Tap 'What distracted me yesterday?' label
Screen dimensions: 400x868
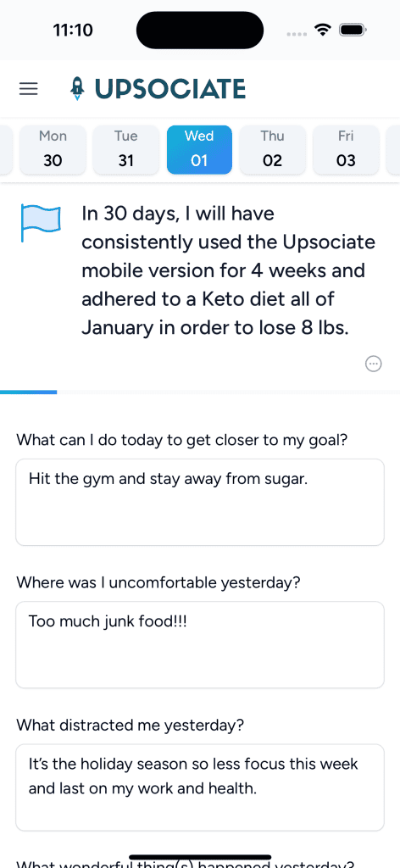point(130,726)
